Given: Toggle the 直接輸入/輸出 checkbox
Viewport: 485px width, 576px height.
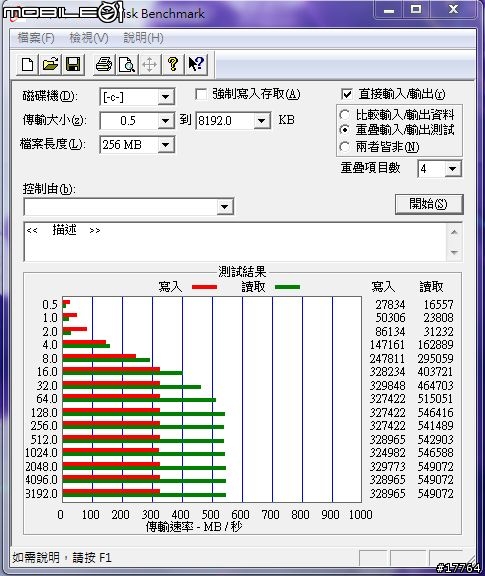Looking at the screenshot, I should [x=346, y=94].
